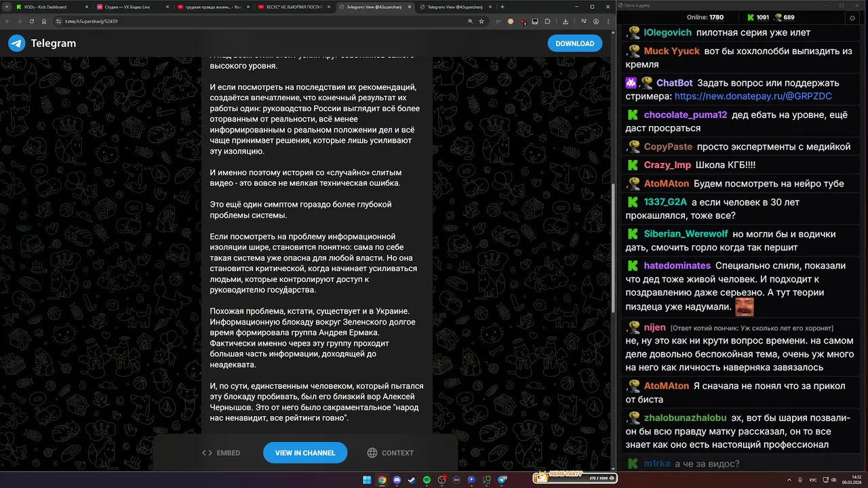Image resolution: width=868 pixels, height=488 pixels.
Task: Open the browser profile avatar icon
Action: (596, 21)
